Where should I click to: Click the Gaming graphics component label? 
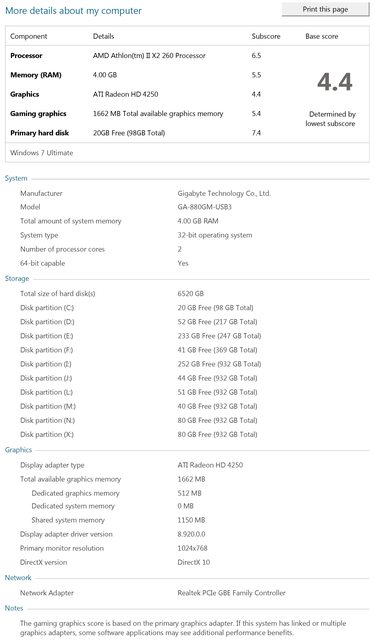pos(38,113)
